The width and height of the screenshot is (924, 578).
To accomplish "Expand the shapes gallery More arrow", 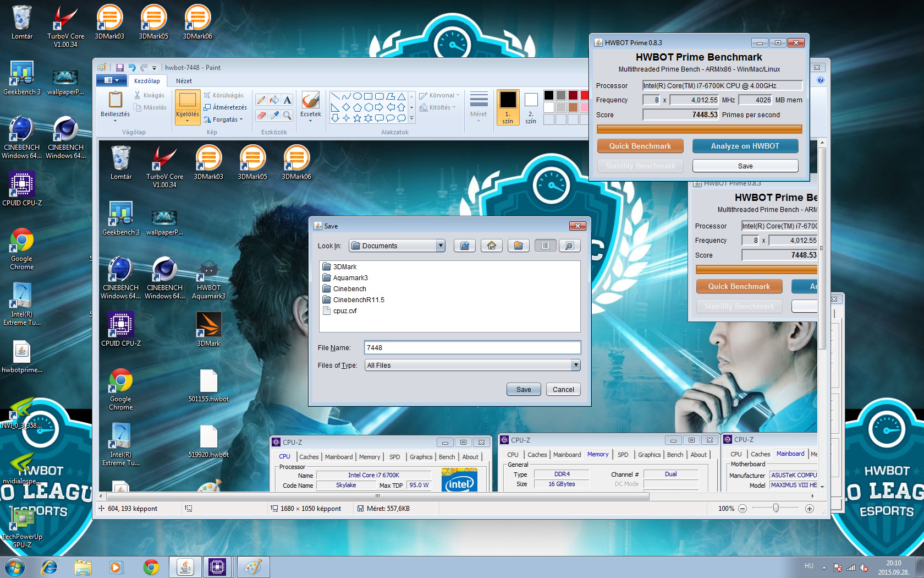I will point(411,118).
